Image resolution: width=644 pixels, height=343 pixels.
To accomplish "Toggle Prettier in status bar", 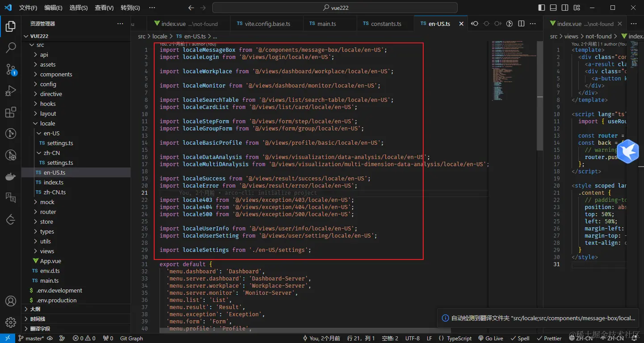I will 549,338.
